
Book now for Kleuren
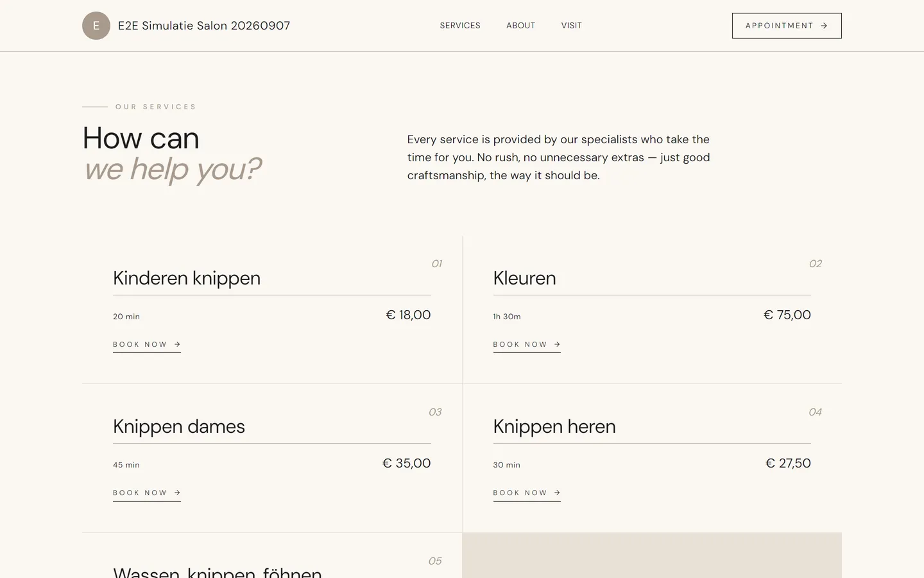527,345
